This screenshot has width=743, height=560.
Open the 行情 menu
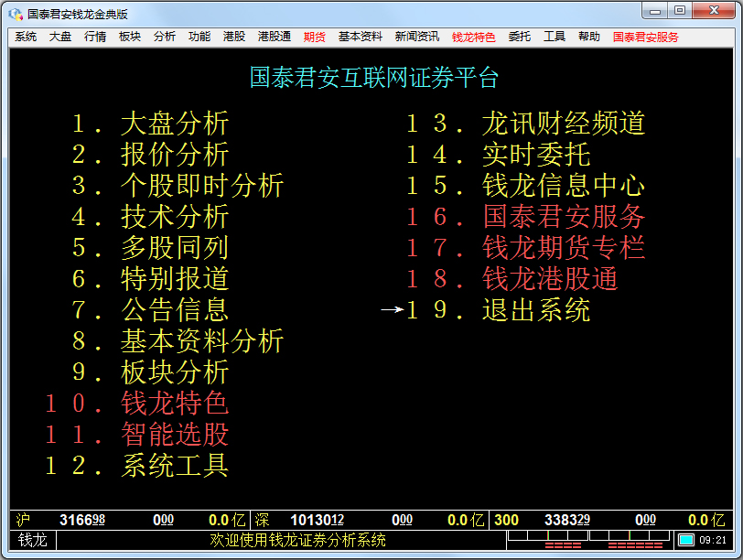(x=95, y=37)
